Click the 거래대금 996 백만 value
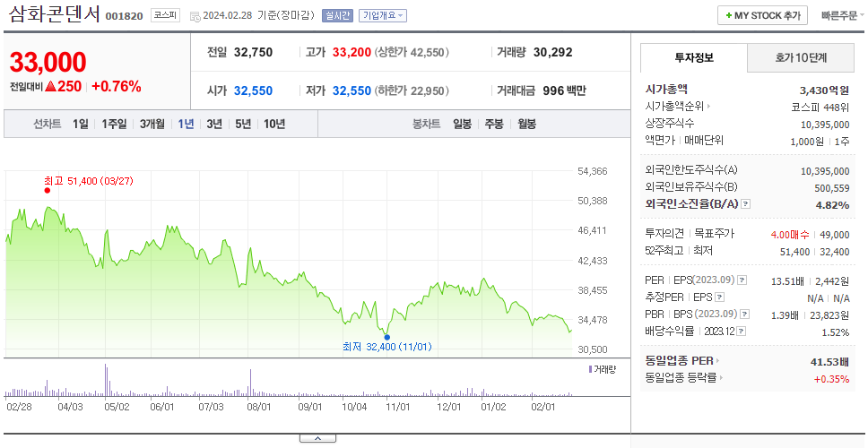The width and height of the screenshot is (868, 448). tap(564, 90)
